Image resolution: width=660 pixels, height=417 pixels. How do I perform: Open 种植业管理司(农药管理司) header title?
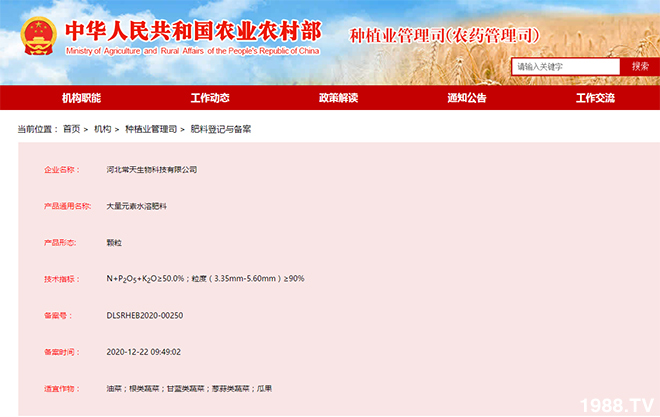coord(444,36)
